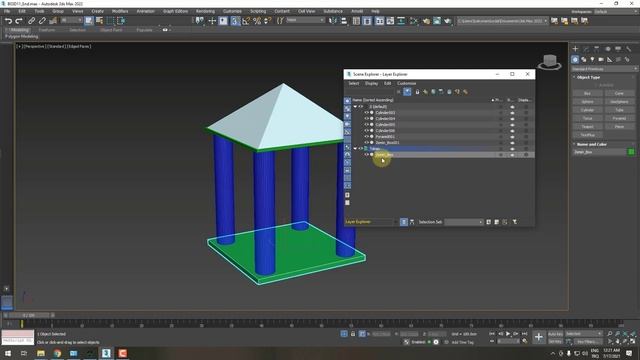Create a Pyramid primitive

point(619,118)
